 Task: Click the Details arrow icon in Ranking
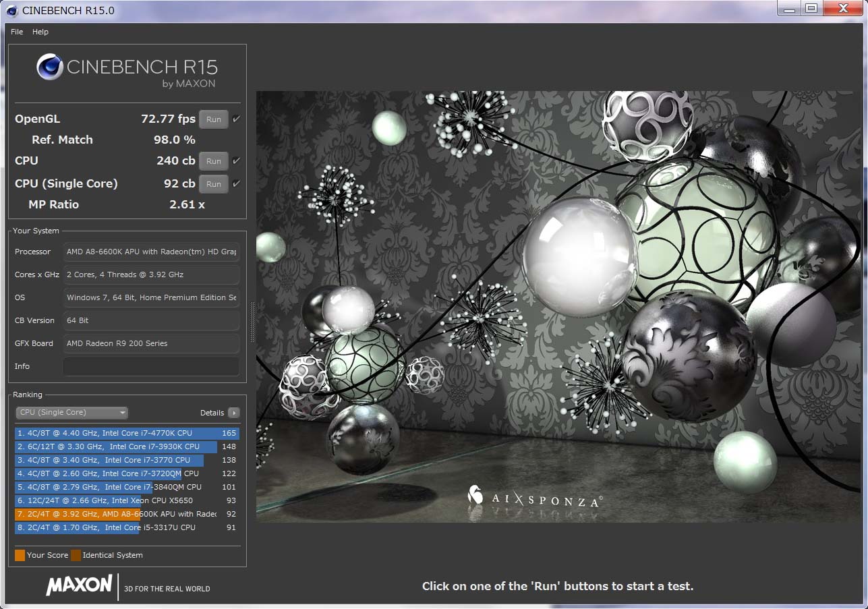[233, 413]
